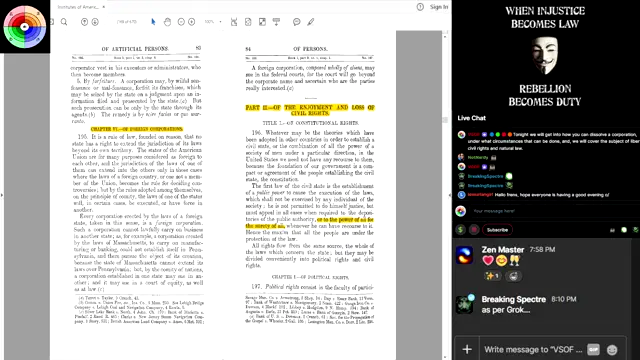
Task: Go to next page with down arrow
Action: pyautogui.click(x=95, y=22)
